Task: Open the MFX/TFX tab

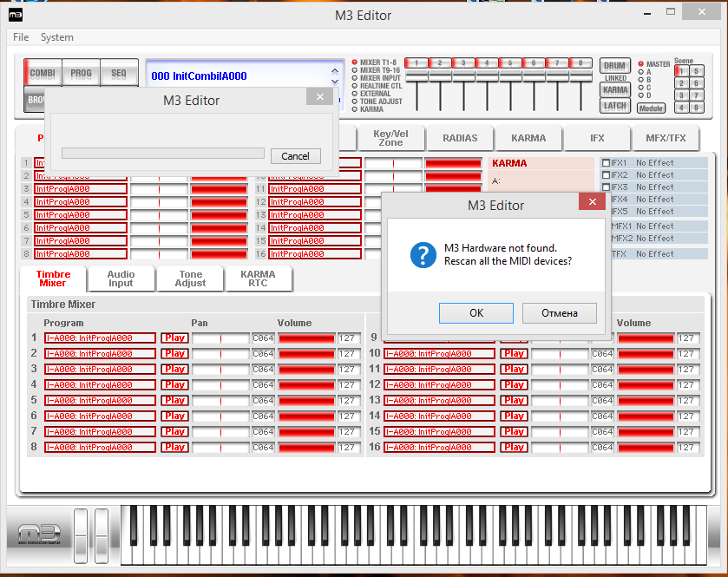Action: (x=666, y=138)
